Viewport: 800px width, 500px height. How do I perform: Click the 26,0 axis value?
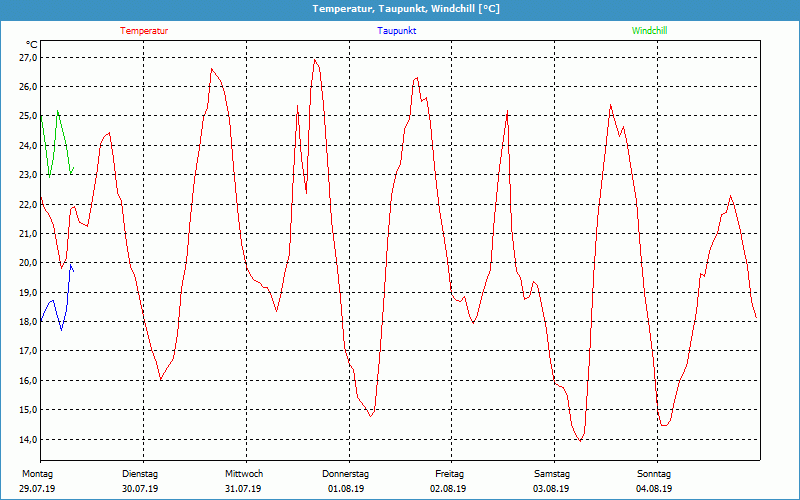[29, 87]
